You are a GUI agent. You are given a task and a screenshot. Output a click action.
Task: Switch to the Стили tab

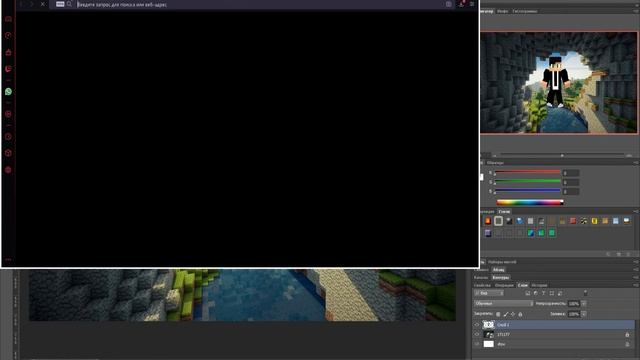[504, 211]
